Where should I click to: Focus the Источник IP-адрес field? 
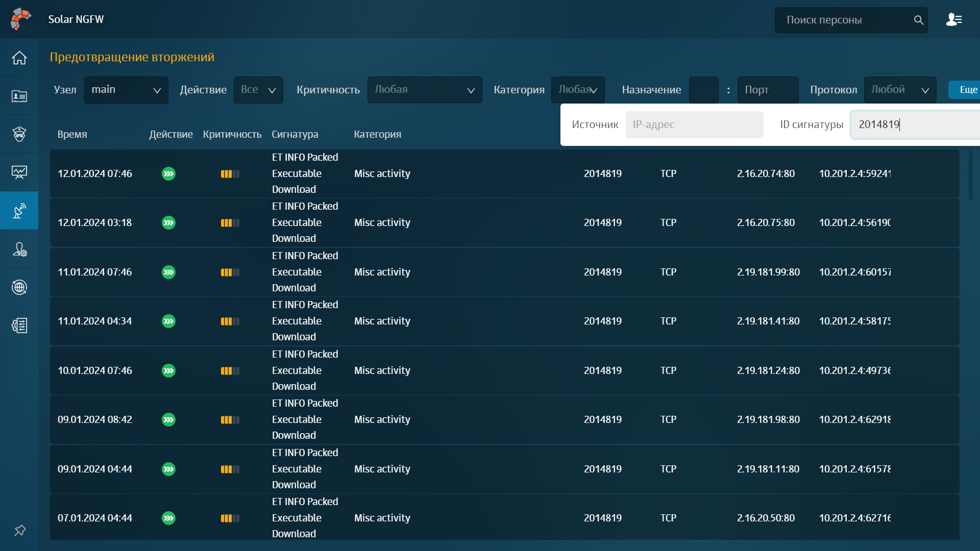694,124
